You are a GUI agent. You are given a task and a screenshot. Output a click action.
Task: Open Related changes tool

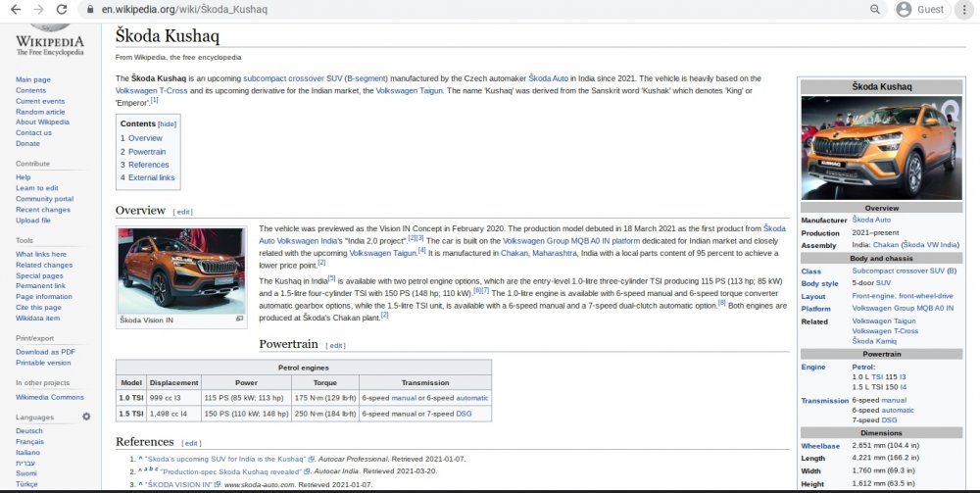click(44, 265)
